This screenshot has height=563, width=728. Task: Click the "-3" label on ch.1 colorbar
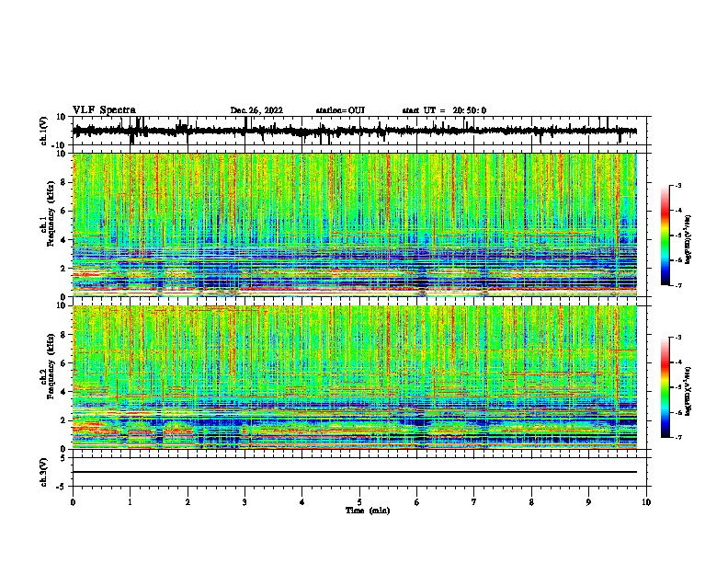677,186
